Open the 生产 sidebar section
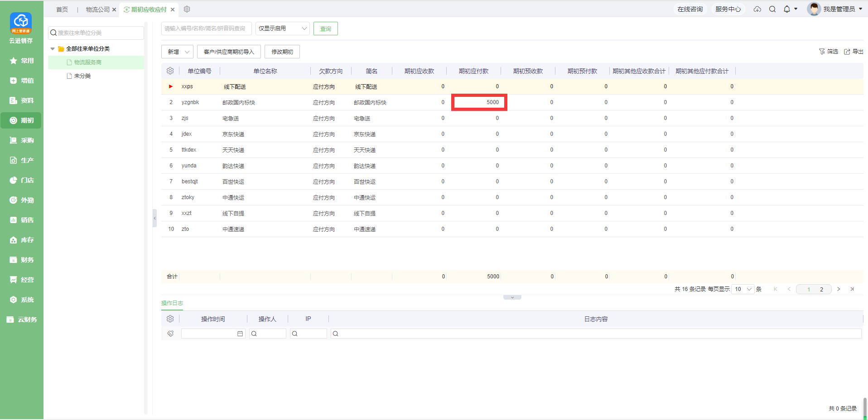The width and height of the screenshot is (868, 420). [x=22, y=160]
